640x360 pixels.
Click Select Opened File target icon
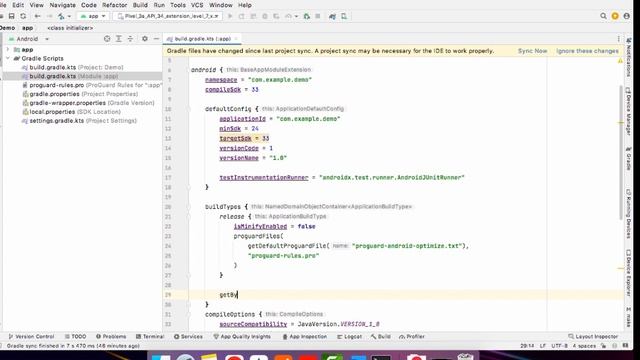pyautogui.click(x=107, y=39)
